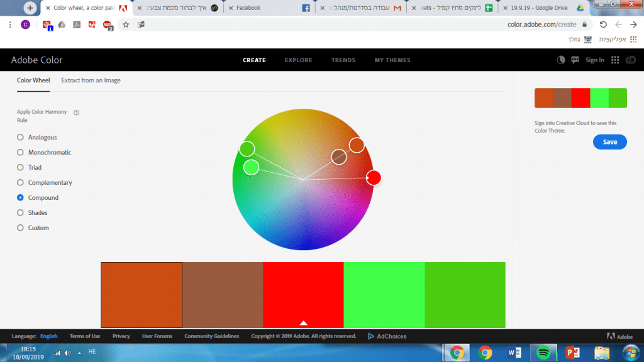The image size is (644, 362).
Task: Click the address bar URL field
Action: 541,25
